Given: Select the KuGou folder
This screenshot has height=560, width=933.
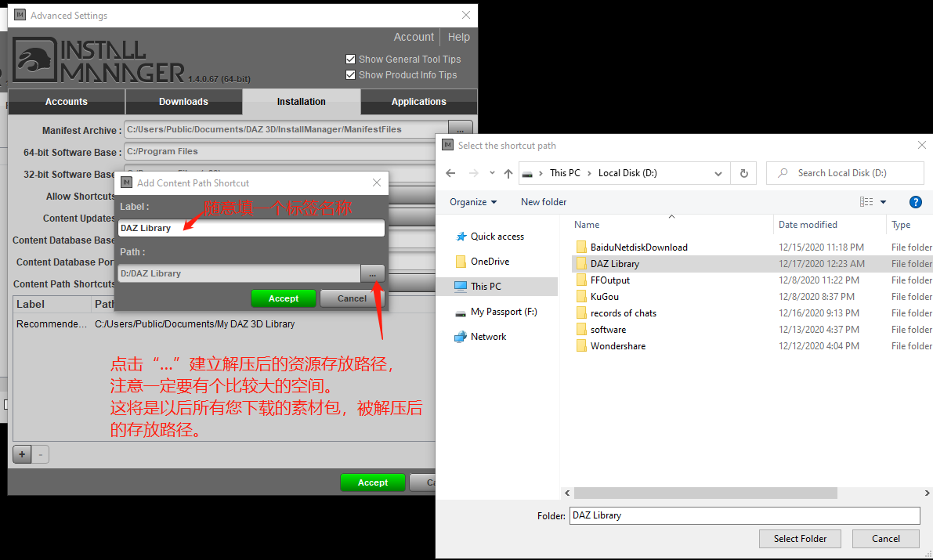Looking at the screenshot, I should tap(604, 296).
